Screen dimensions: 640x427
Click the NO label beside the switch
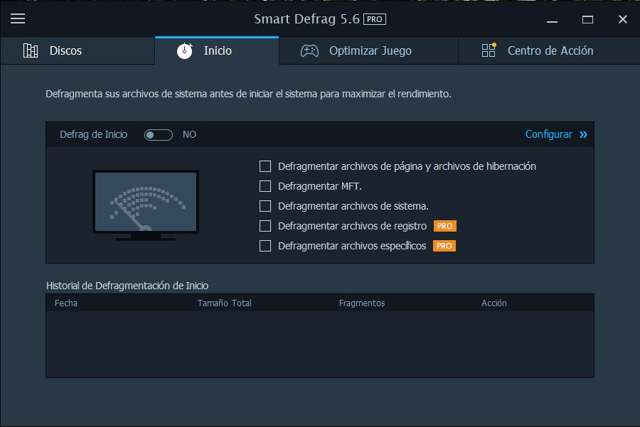pyautogui.click(x=189, y=134)
